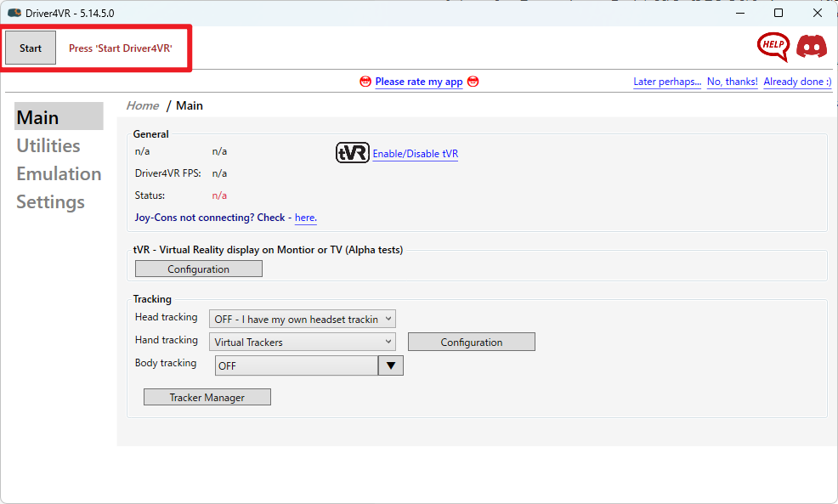Open the Discord icon link
This screenshot has width=838, height=504.
point(812,47)
